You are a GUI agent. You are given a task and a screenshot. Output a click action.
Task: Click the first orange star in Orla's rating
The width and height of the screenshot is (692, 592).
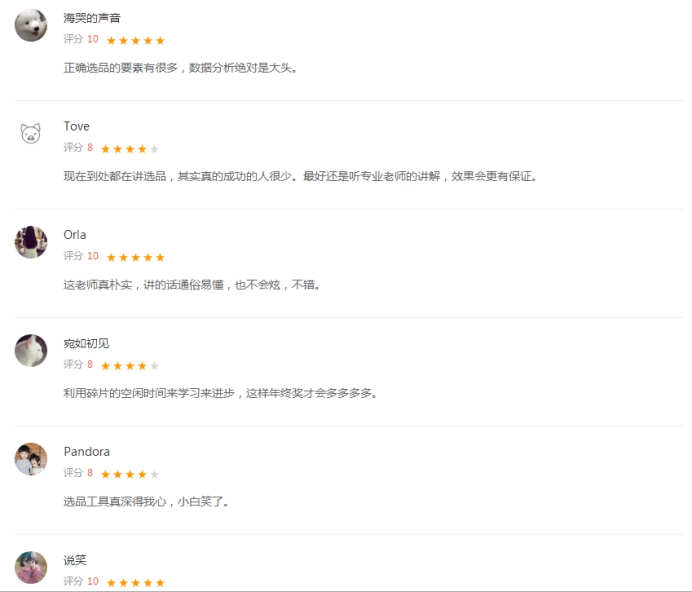(111, 257)
